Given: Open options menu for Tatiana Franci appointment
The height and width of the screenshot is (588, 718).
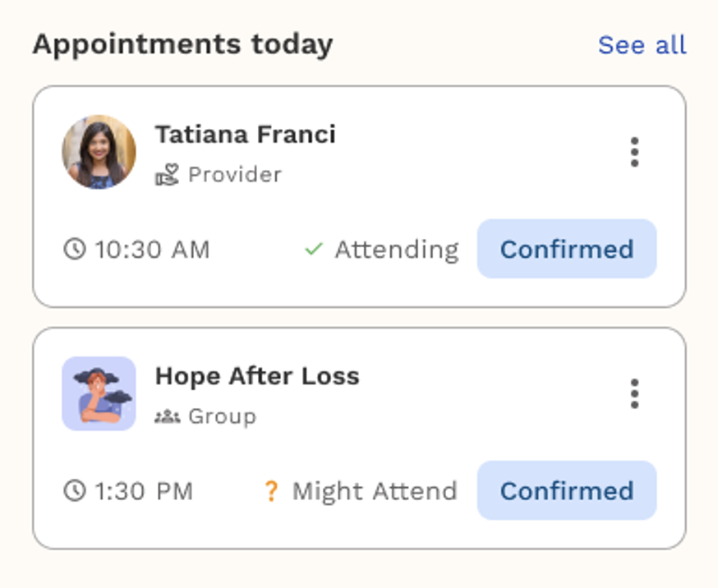Looking at the screenshot, I should (x=634, y=153).
